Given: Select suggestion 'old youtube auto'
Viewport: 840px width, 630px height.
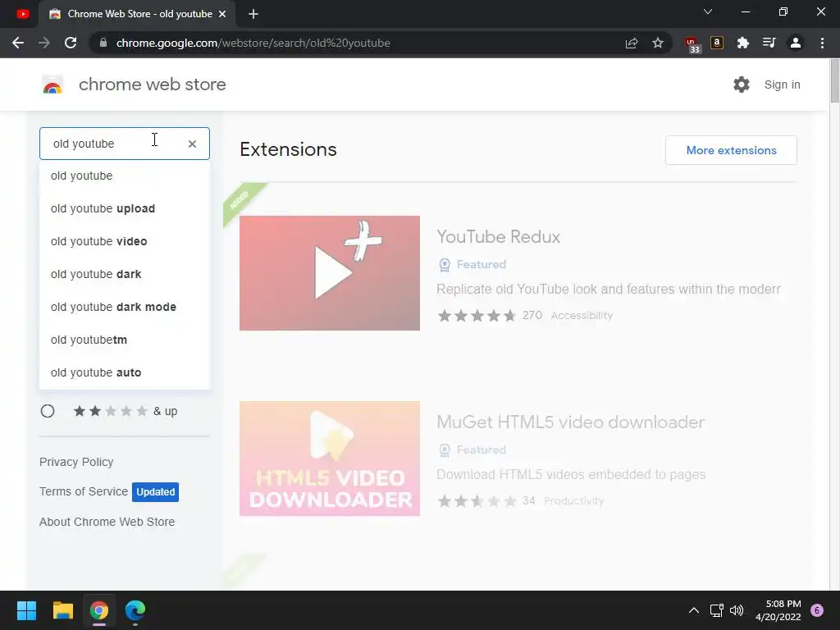Looking at the screenshot, I should point(125,372).
